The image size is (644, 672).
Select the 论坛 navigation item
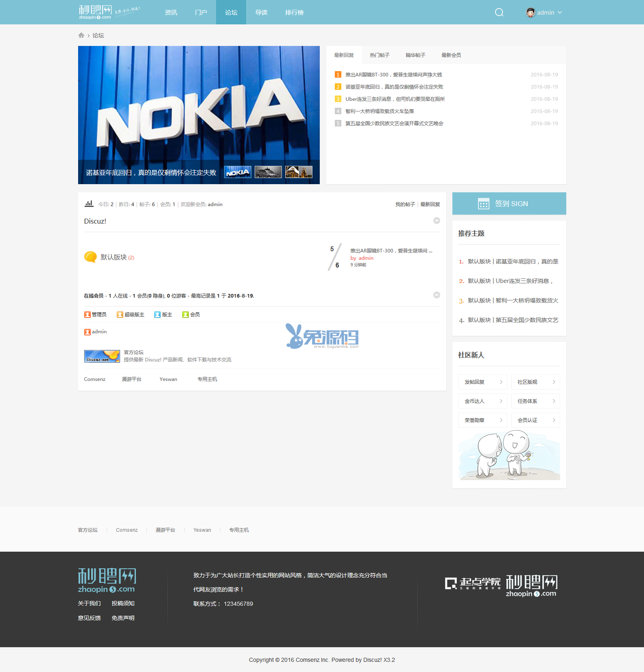point(231,13)
